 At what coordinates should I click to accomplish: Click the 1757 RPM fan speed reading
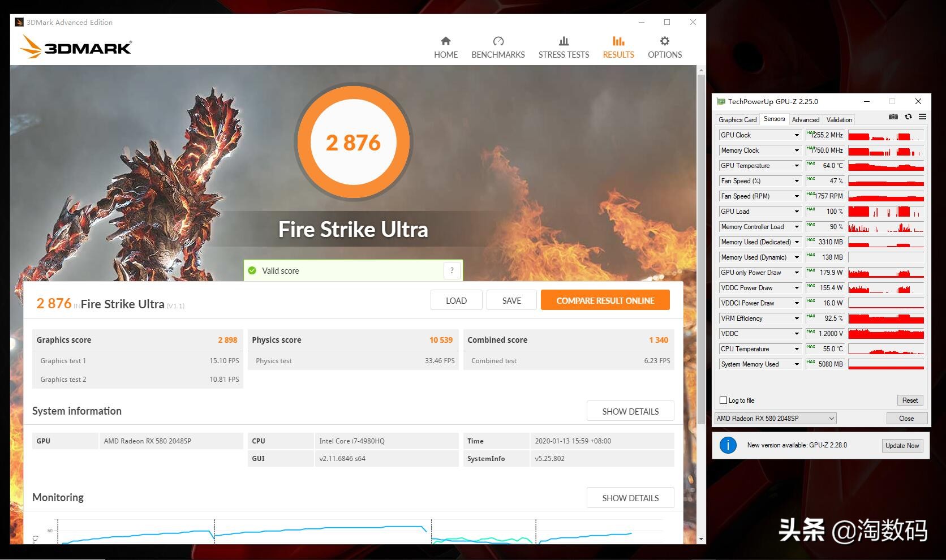point(825,196)
